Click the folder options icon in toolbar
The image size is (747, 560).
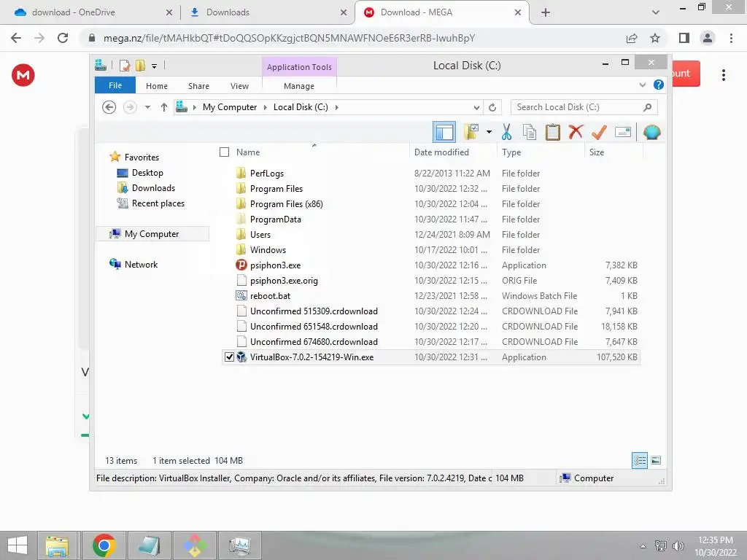point(471,132)
